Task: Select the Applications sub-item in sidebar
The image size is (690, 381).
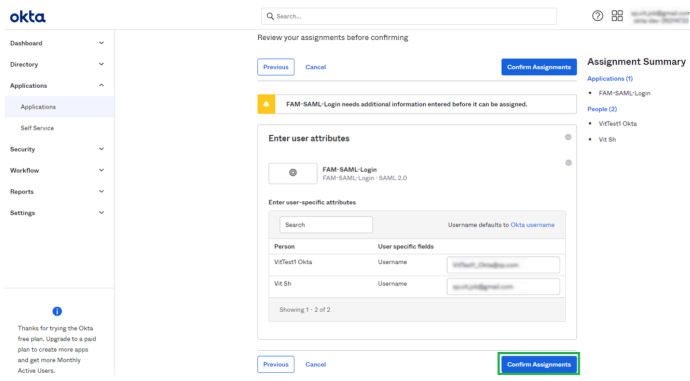Action: tap(38, 107)
